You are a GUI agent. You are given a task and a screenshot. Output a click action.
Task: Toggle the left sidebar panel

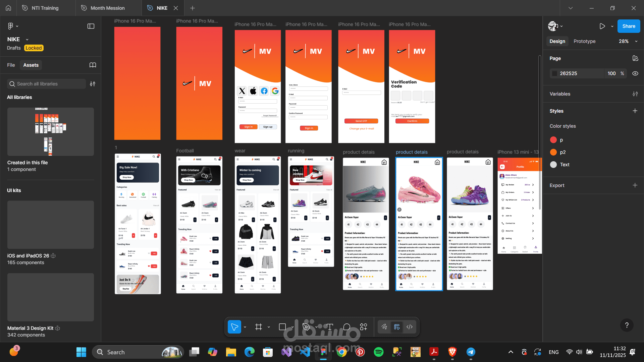pyautogui.click(x=91, y=26)
